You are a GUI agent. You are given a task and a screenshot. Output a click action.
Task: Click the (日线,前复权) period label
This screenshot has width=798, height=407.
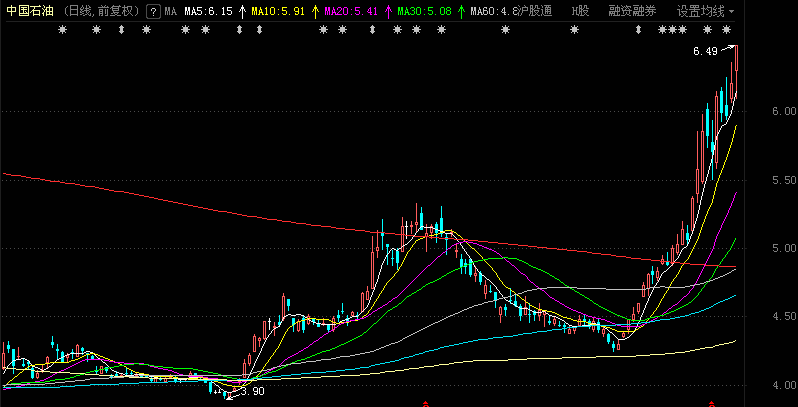tap(103, 11)
